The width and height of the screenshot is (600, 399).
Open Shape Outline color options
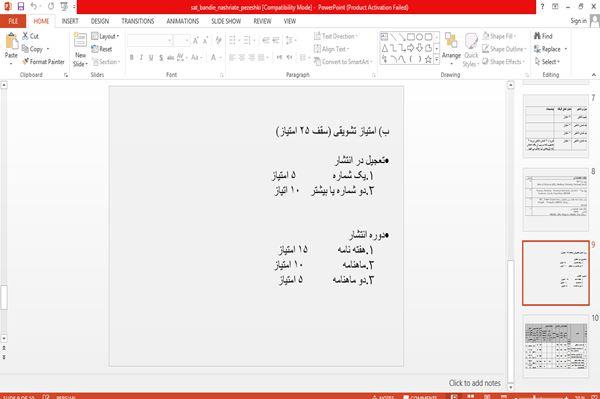pos(504,49)
